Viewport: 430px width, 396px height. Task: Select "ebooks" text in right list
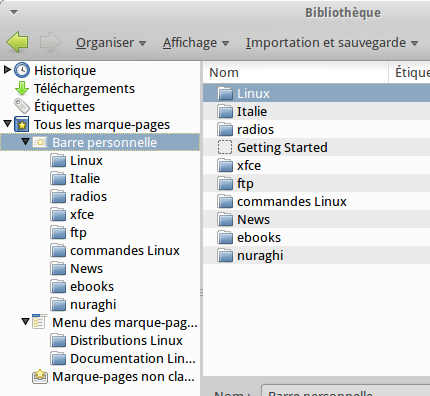tap(259, 237)
